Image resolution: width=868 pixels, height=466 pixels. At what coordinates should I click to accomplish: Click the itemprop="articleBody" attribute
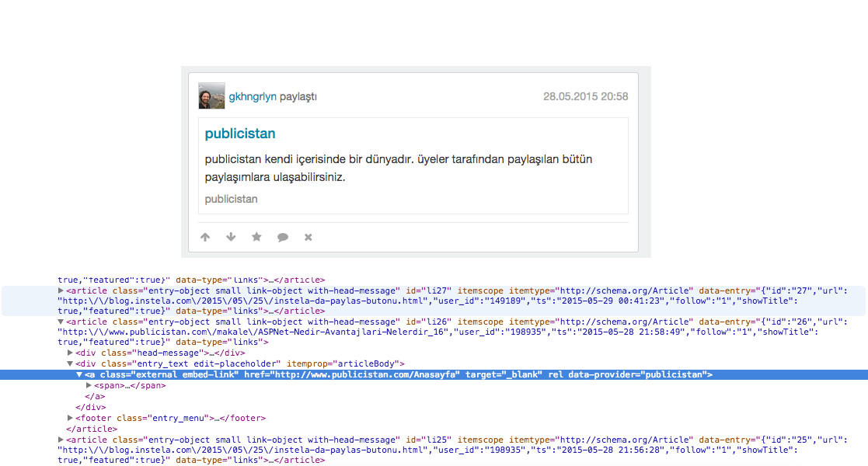pos(342,363)
